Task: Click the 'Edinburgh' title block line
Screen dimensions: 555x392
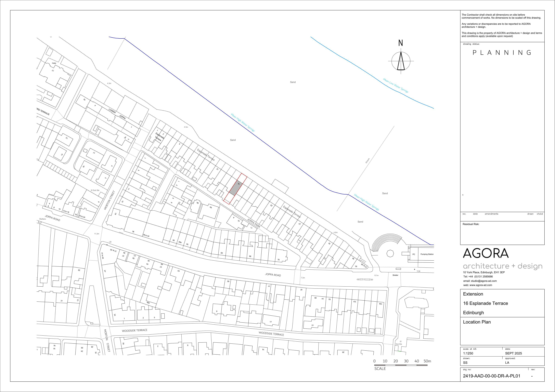Action: point(473,313)
